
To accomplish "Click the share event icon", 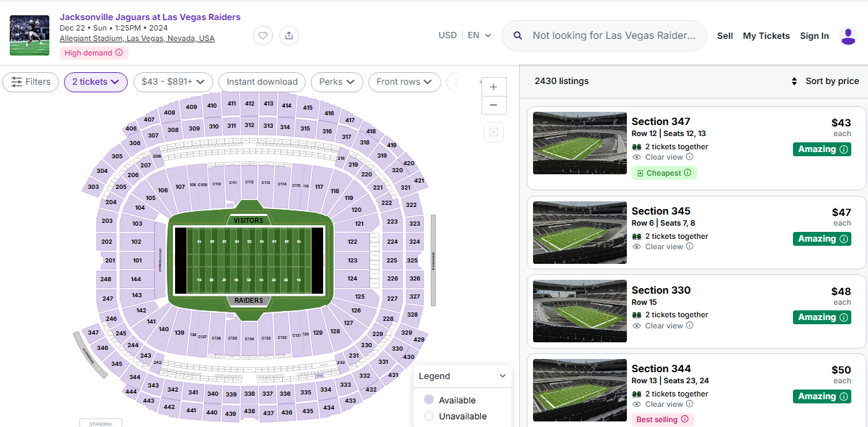I will point(289,35).
